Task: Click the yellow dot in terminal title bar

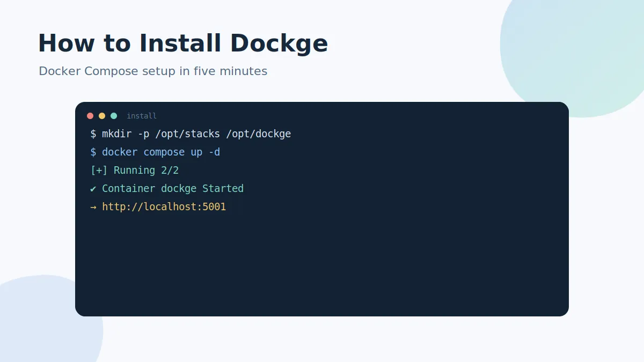Action: (102, 116)
